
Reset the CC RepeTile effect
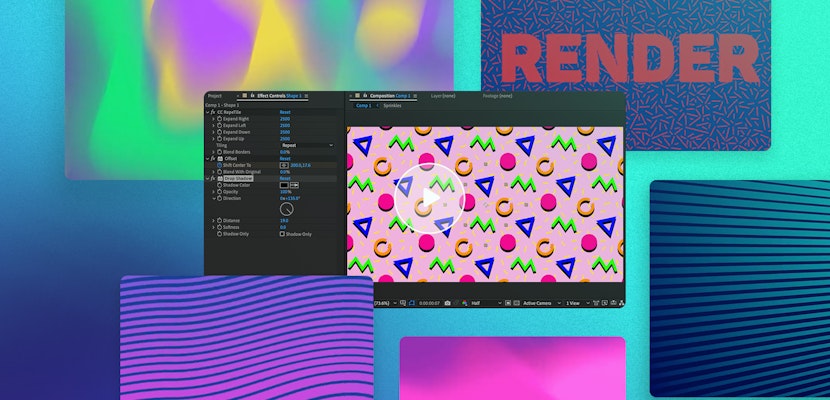[285, 112]
